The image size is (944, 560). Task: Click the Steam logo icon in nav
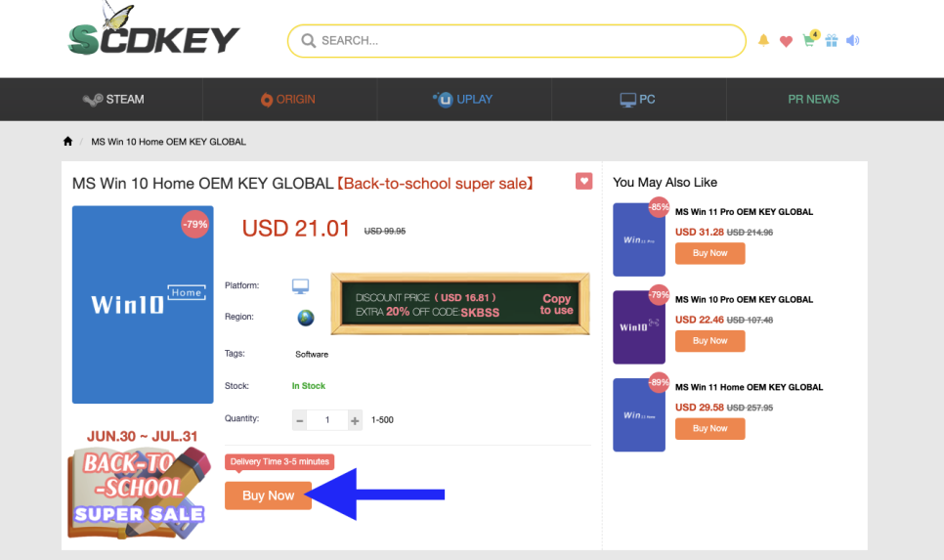click(93, 100)
